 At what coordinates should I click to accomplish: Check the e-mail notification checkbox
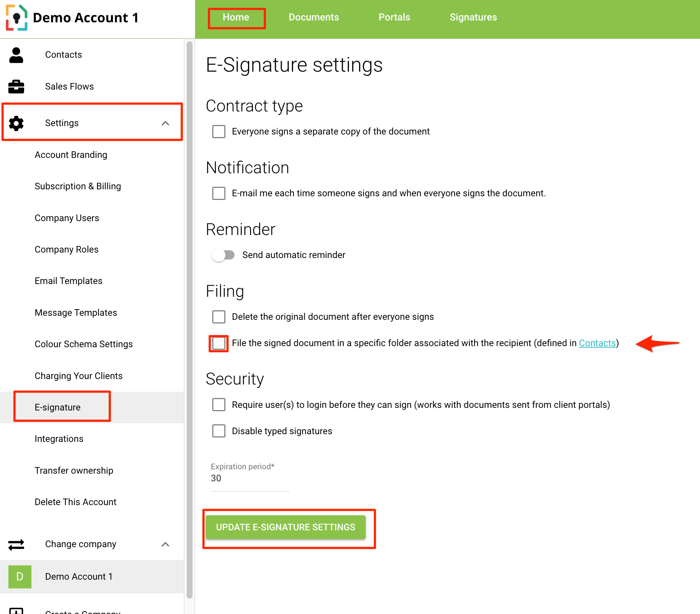point(218,193)
